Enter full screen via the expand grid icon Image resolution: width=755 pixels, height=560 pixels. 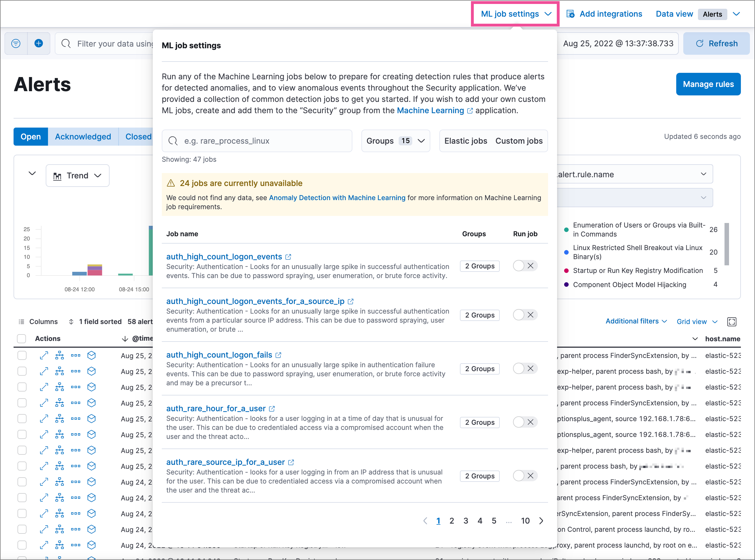(x=732, y=321)
